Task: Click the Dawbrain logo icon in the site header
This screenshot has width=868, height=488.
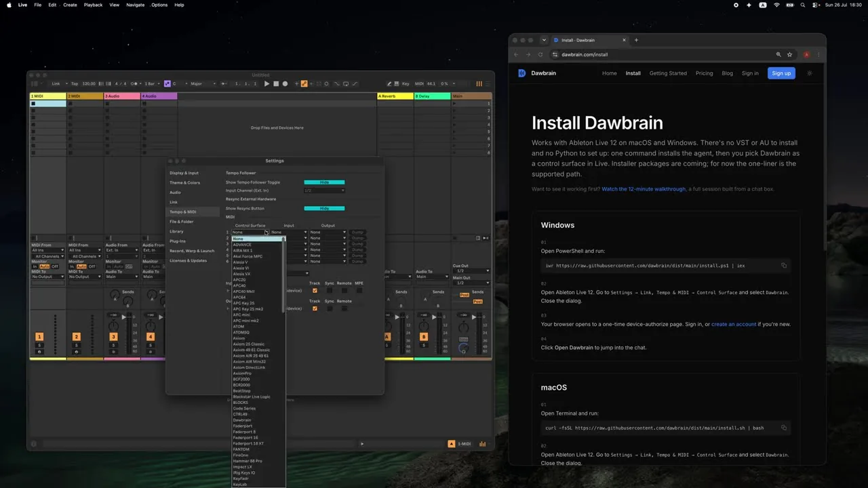Action: click(521, 73)
